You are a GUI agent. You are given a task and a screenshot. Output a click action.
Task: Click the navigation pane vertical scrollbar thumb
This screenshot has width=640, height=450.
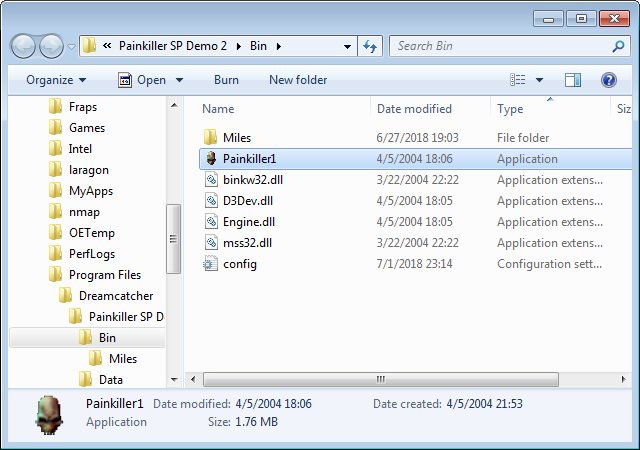173,239
